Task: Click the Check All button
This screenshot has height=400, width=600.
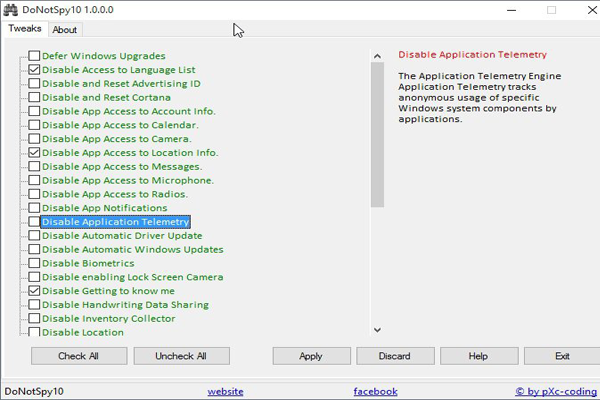Action: [x=79, y=356]
